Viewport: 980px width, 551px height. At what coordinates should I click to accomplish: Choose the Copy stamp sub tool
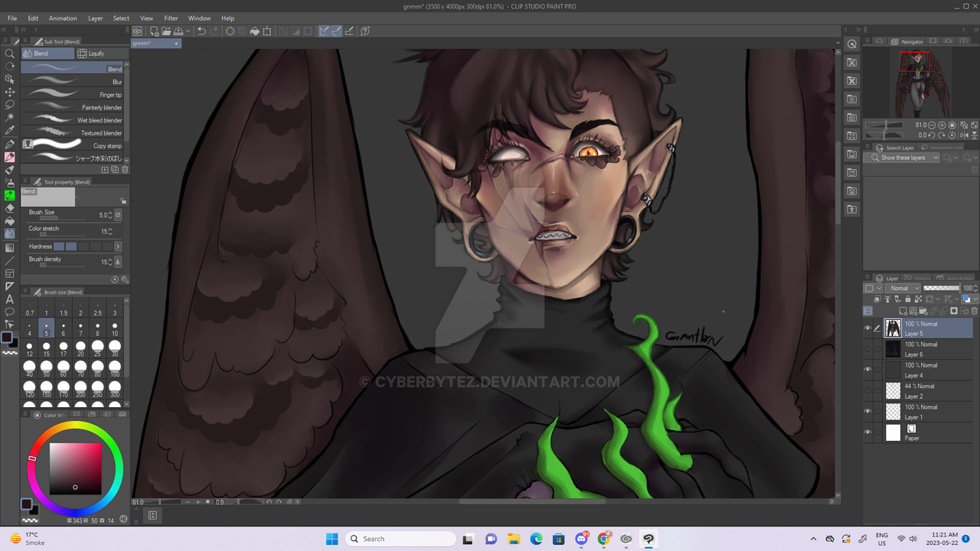(73, 145)
